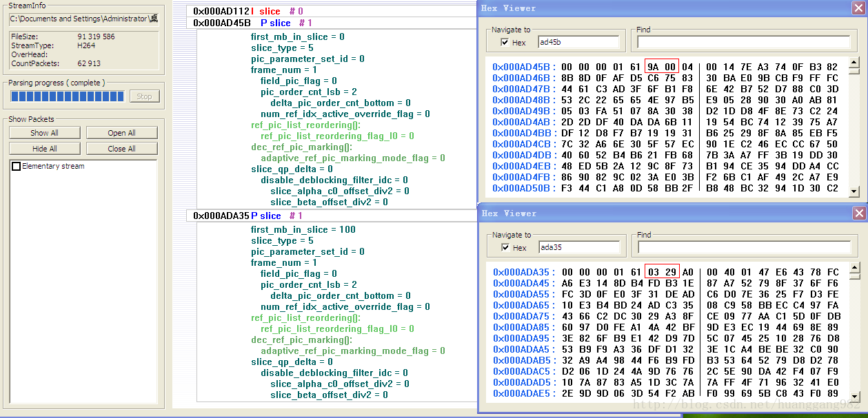Click Navigate to field containing ad45b
Viewport: 868px width, 418px height.
(578, 42)
